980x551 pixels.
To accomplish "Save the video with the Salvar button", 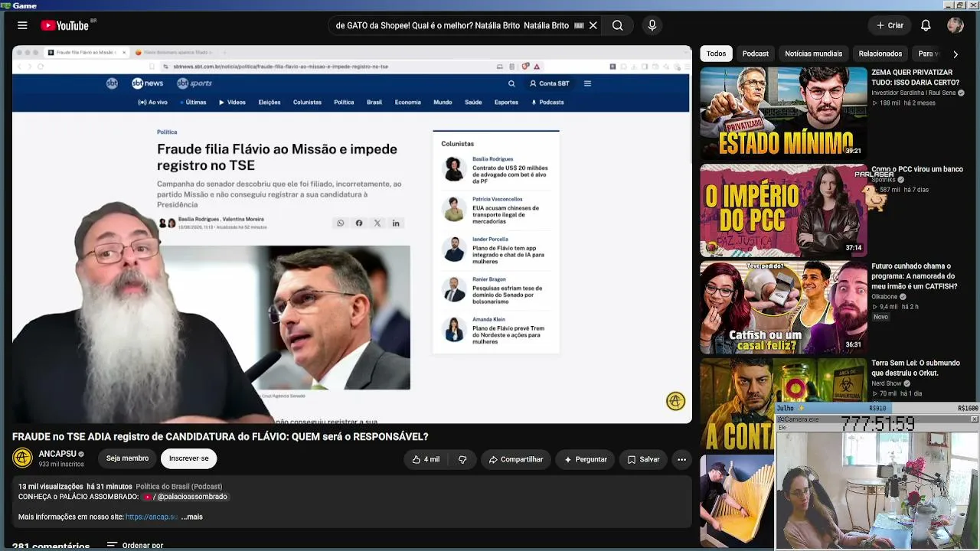I will 643,459.
